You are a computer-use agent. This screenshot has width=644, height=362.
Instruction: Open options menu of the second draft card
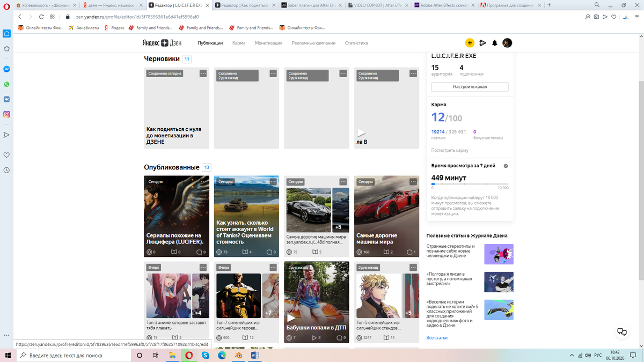(x=273, y=73)
